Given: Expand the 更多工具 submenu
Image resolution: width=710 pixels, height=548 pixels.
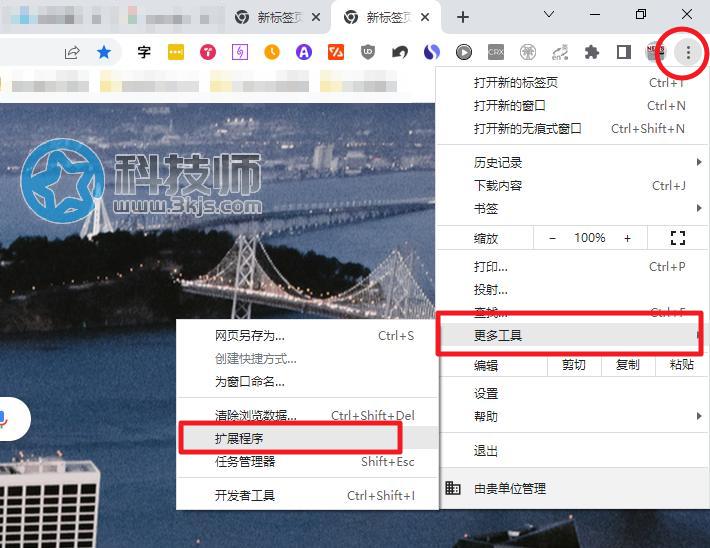Looking at the screenshot, I should click(571, 336).
